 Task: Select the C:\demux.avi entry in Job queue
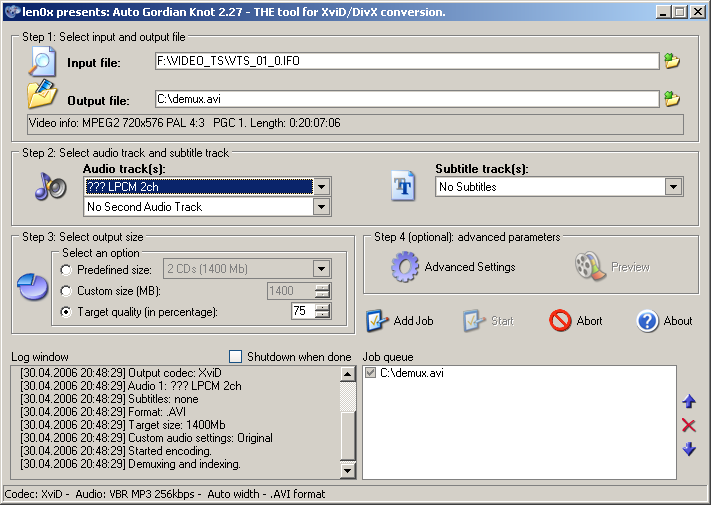[412, 373]
